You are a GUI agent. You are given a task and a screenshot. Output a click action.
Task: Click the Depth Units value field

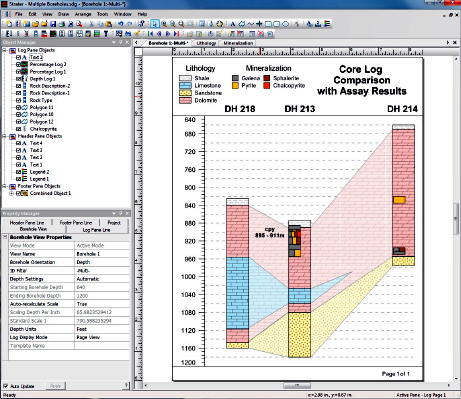click(x=102, y=329)
